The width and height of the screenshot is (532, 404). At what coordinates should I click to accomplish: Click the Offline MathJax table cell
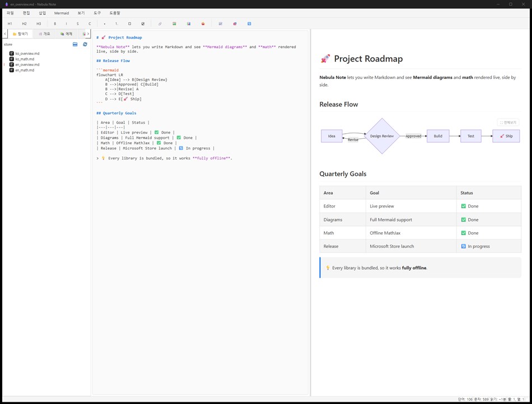tap(411, 233)
